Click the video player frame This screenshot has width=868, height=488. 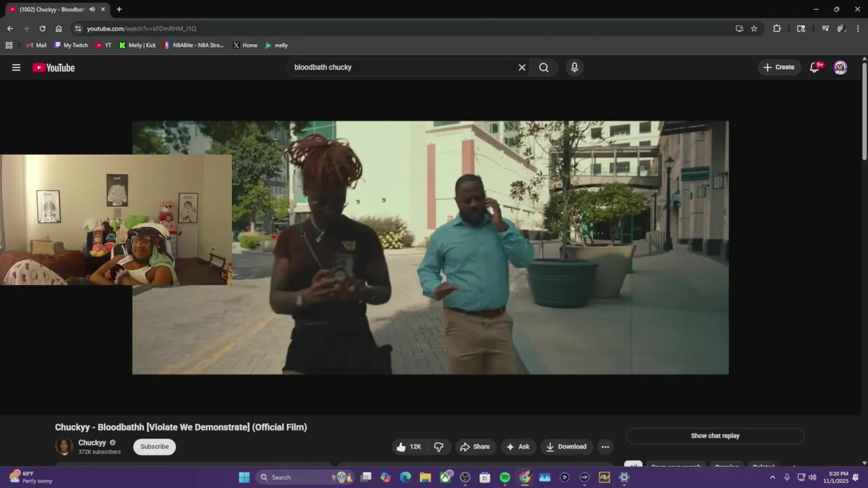coord(431,247)
